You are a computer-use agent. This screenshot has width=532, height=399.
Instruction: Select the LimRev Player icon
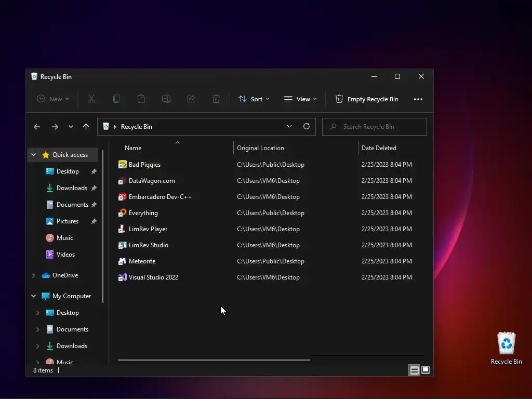click(122, 229)
